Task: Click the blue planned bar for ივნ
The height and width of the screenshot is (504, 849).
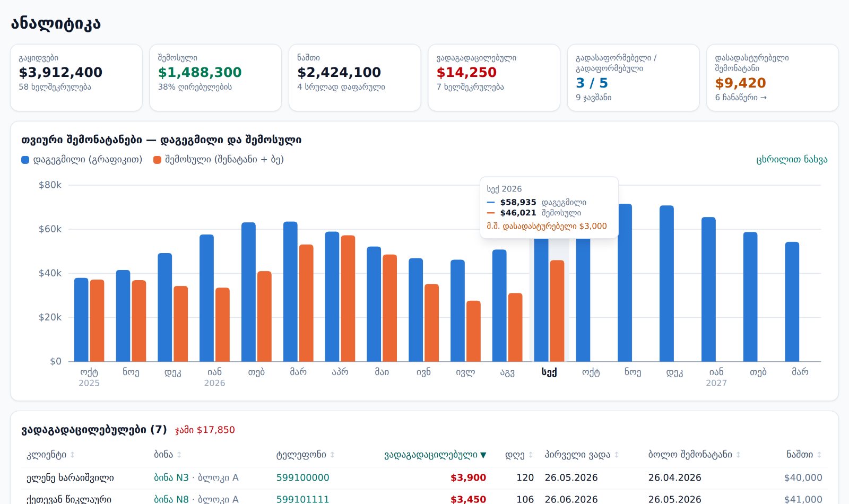Action: pyautogui.click(x=415, y=310)
